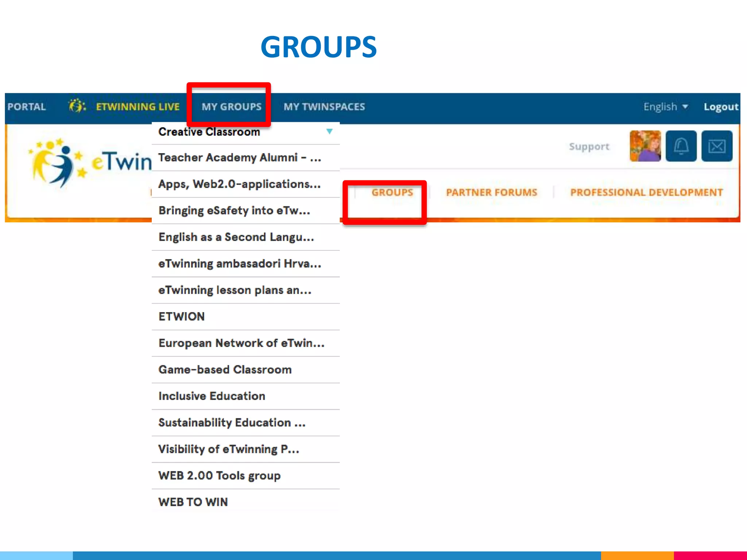Switch to the PARTNER FORUMS tab

[492, 192]
